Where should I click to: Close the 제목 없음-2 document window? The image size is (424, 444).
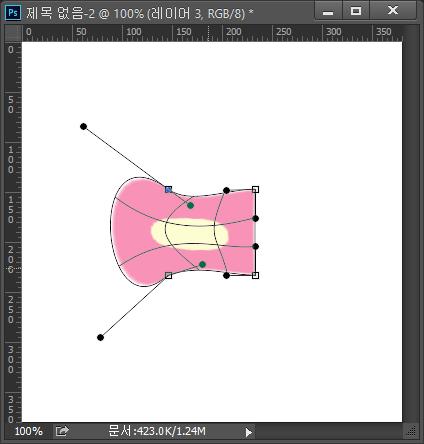(x=393, y=11)
